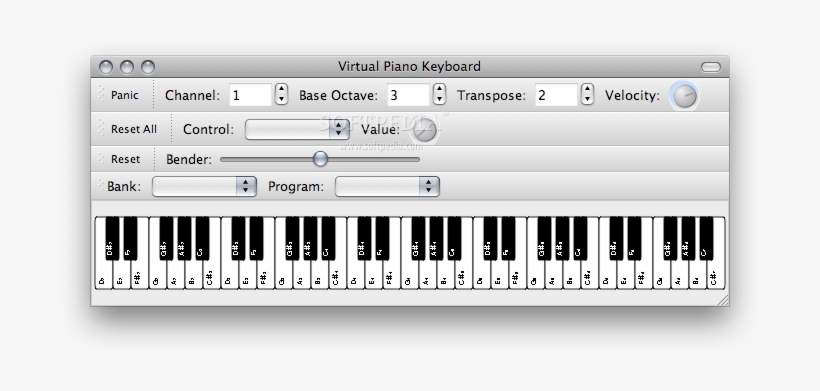Decrease Transpose with the down arrow
The height and width of the screenshot is (391, 820).
(x=587, y=100)
